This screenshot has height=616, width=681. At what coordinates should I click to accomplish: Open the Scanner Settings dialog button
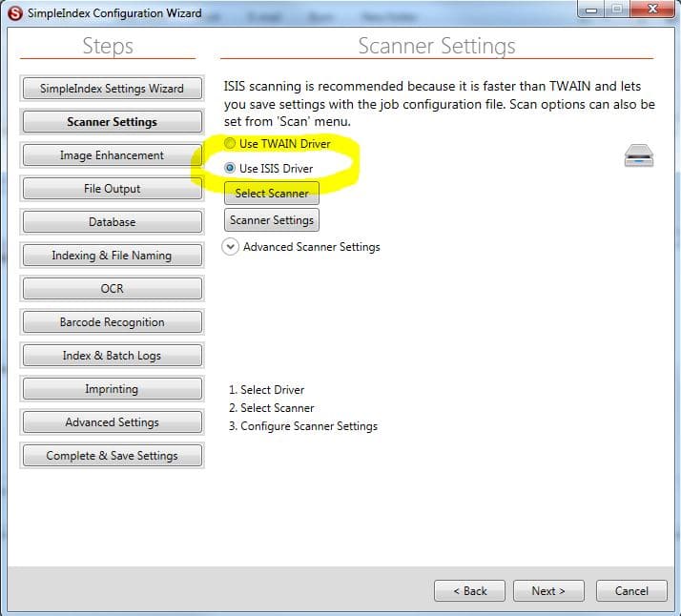click(x=272, y=220)
